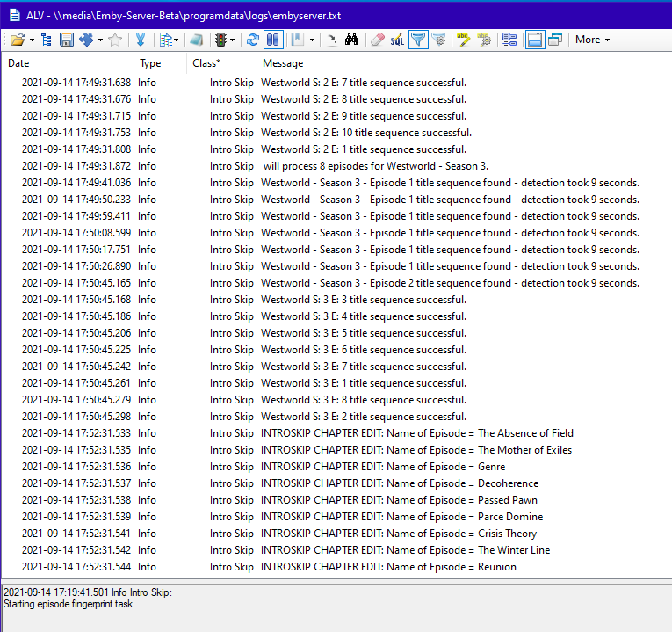The image size is (672, 632).
Task: Refresh the log with blue arrows icon
Action: 253,40
